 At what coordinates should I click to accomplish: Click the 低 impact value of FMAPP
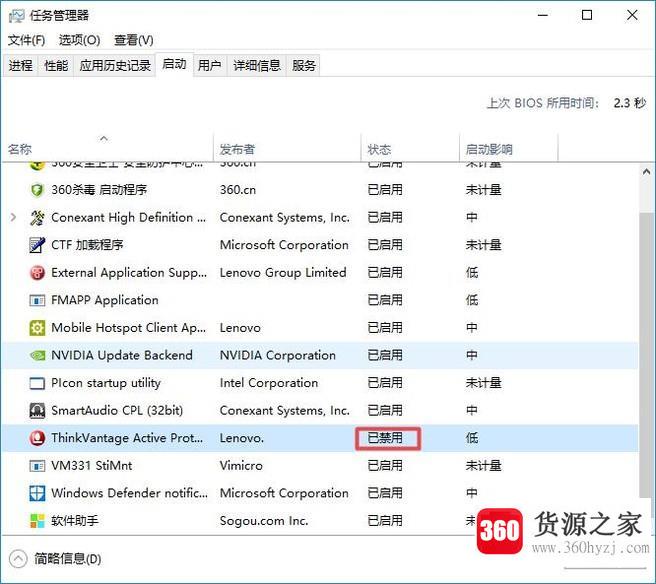point(472,300)
